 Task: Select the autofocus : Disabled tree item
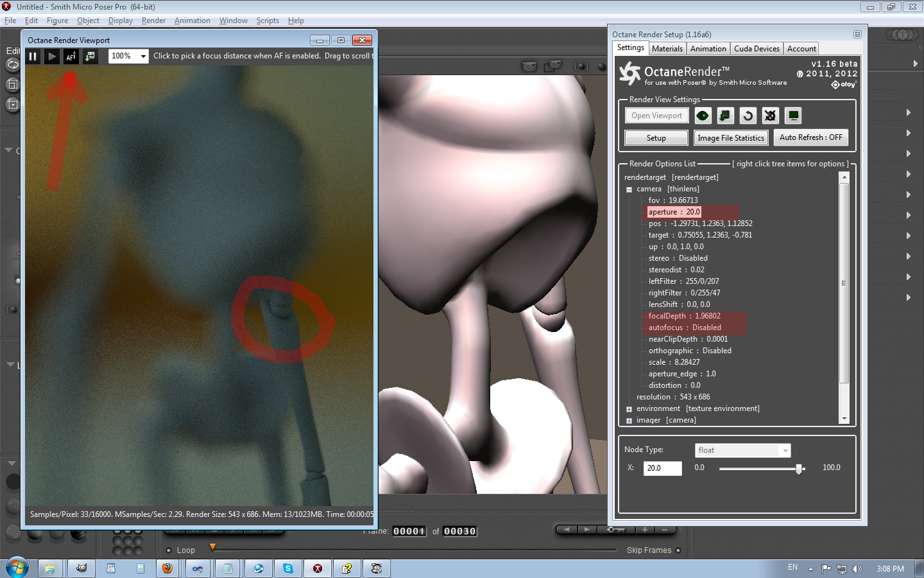[x=685, y=328]
